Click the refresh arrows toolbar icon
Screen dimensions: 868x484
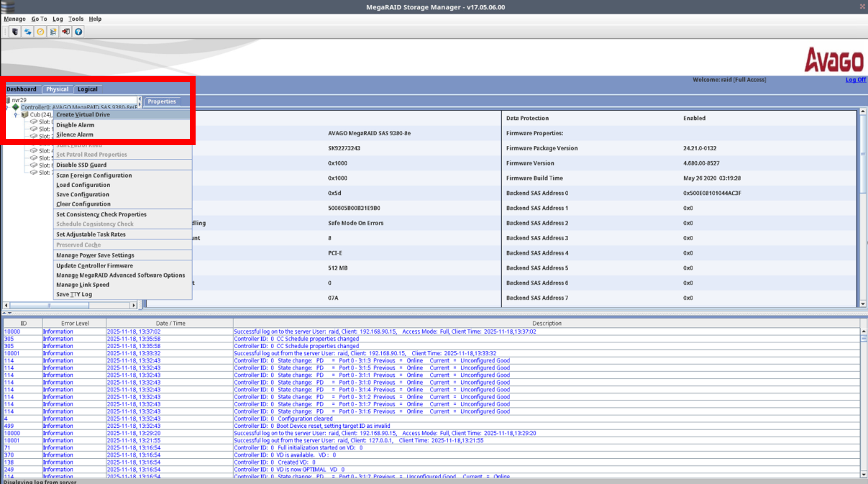point(28,32)
